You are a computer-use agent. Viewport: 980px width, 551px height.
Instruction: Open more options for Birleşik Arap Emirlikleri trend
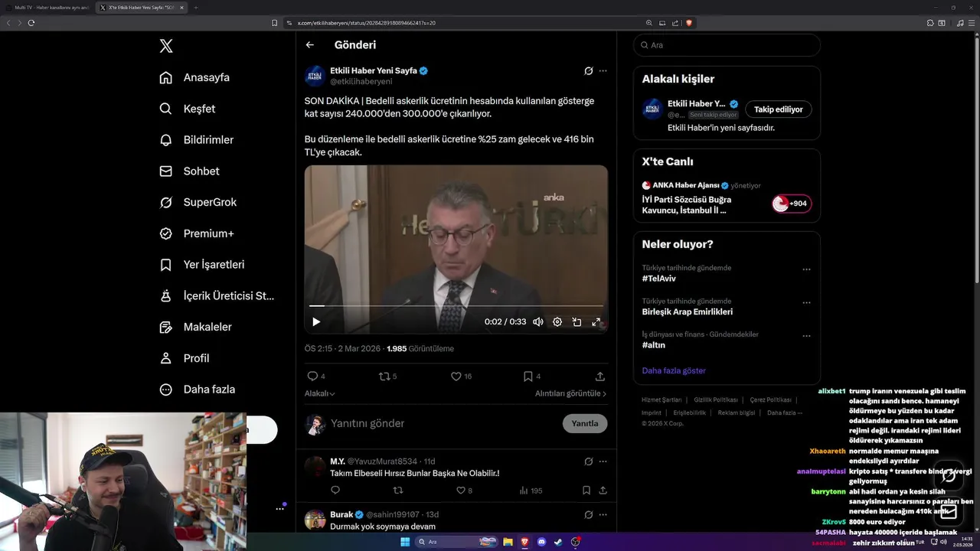pos(806,303)
